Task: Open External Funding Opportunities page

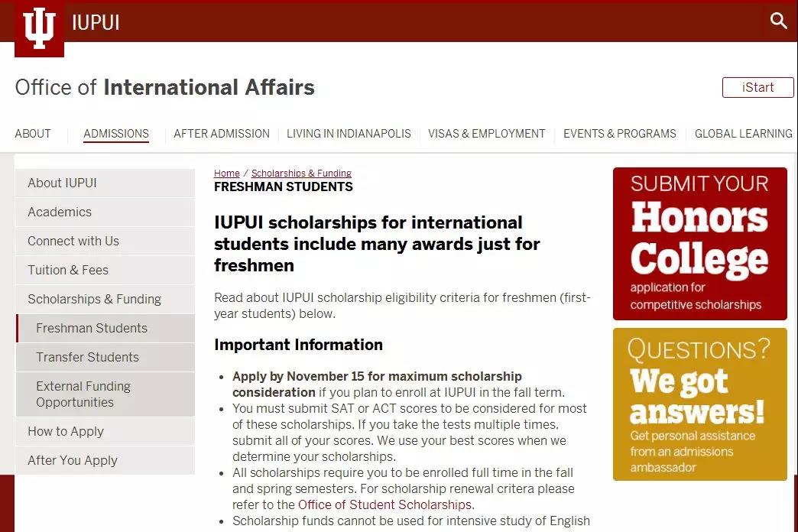Action: tap(83, 394)
